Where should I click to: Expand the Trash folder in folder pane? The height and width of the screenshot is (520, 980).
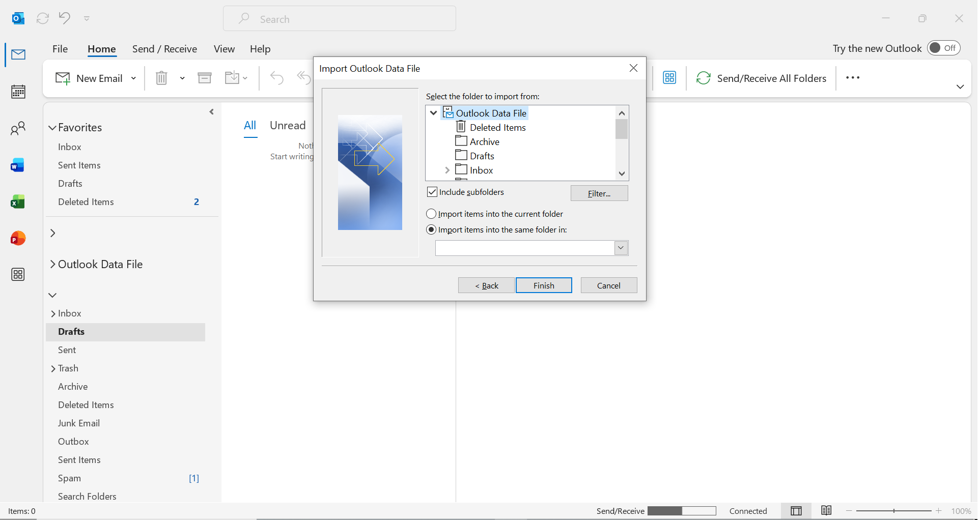coord(53,369)
